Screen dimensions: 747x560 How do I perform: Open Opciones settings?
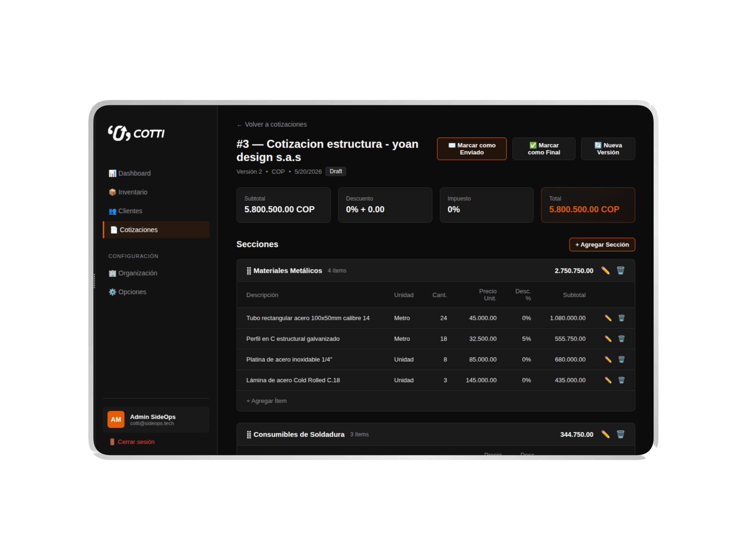tap(156, 292)
